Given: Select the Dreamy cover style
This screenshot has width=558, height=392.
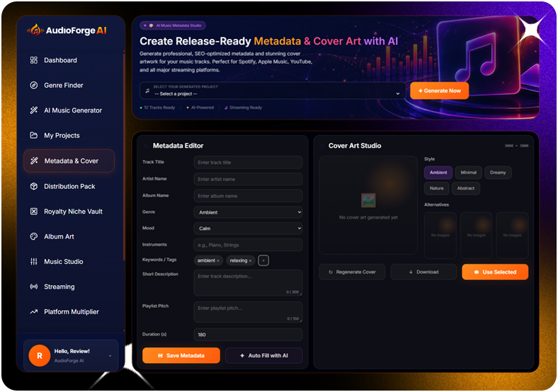Looking at the screenshot, I should point(498,173).
